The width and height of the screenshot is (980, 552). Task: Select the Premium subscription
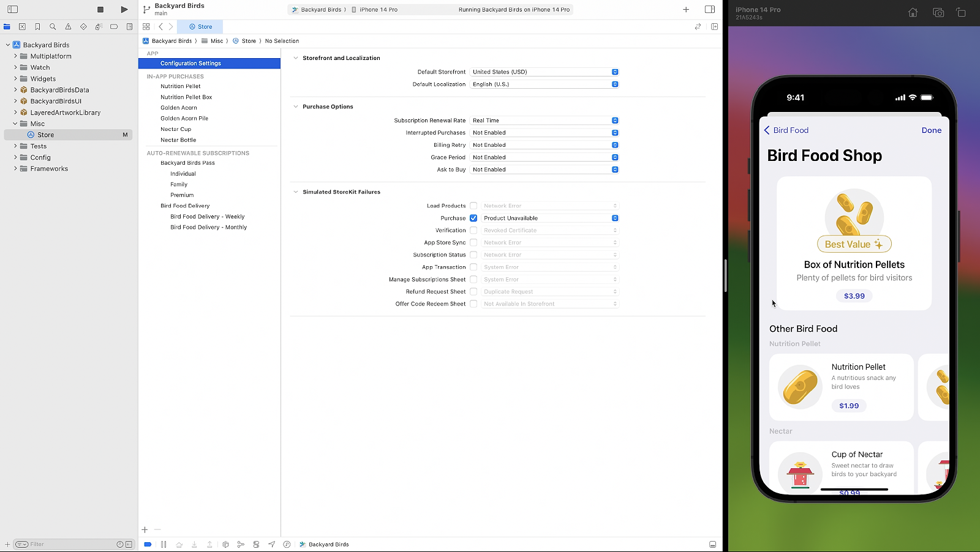182,195
